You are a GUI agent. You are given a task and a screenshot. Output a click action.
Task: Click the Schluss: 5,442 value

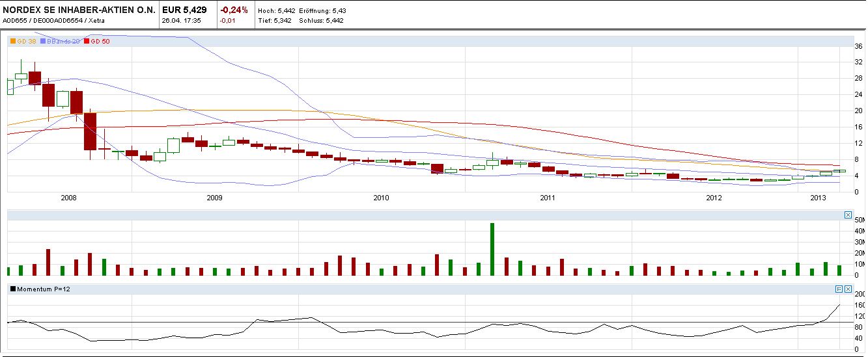click(321, 21)
